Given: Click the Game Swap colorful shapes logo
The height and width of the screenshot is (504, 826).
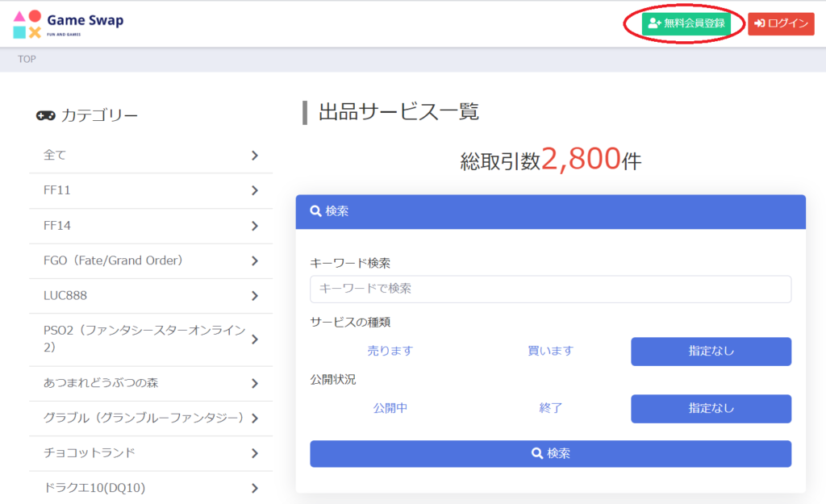Looking at the screenshot, I should pos(27,24).
